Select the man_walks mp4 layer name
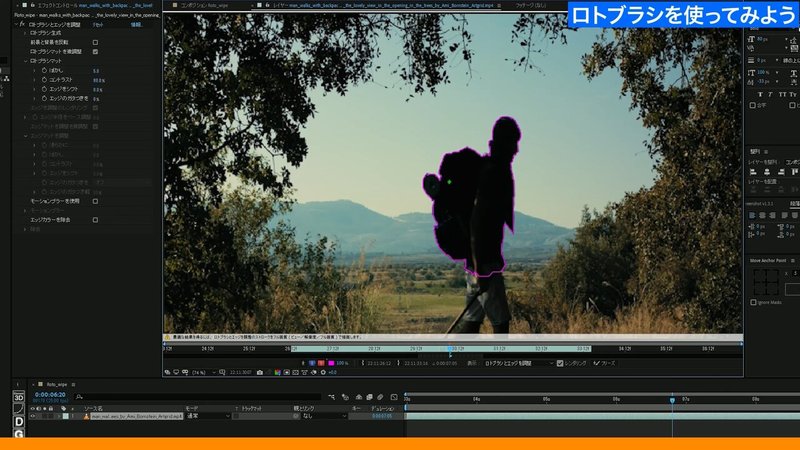800x450 pixels. click(137, 416)
